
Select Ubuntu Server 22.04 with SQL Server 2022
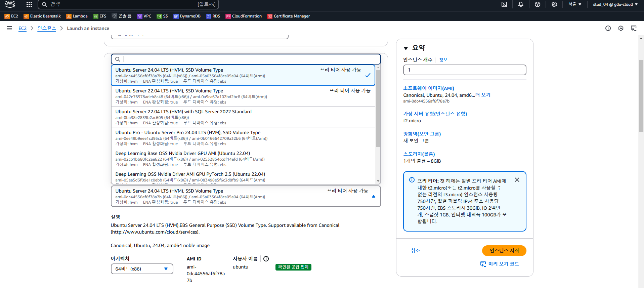[x=243, y=117]
